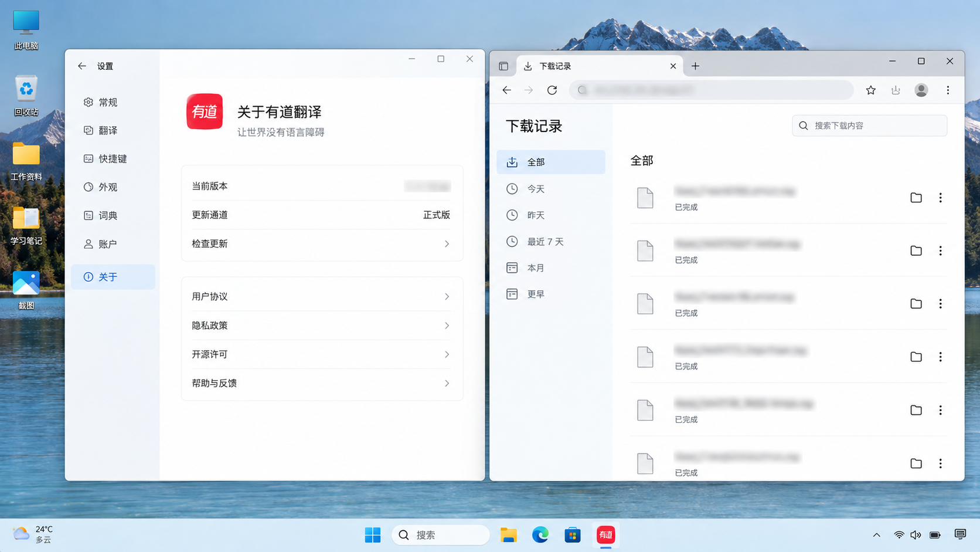980x552 pixels.
Task: Select 今天 downloads filter
Action: point(550,189)
